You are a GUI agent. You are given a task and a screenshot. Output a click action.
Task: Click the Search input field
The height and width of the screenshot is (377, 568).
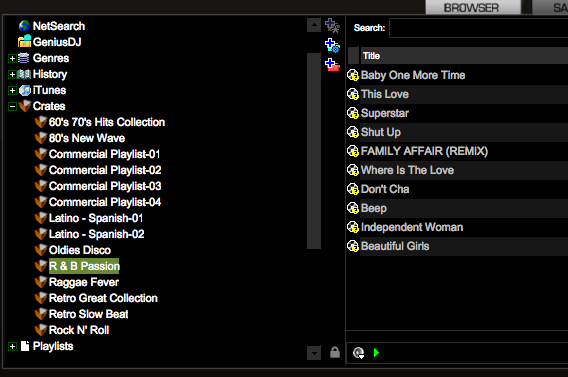(x=479, y=28)
